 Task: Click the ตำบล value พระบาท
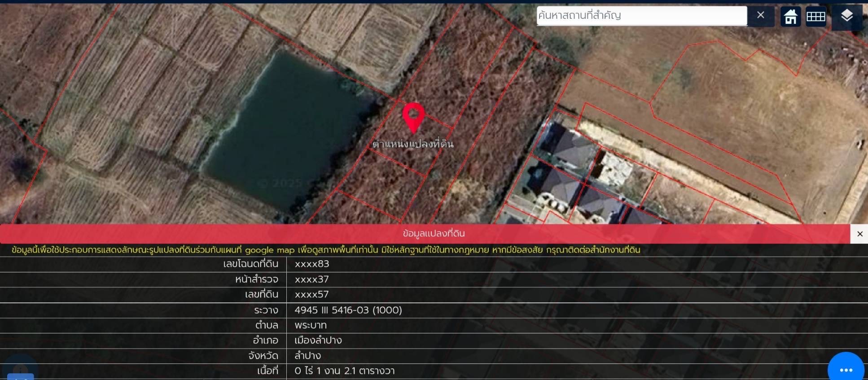point(311,325)
